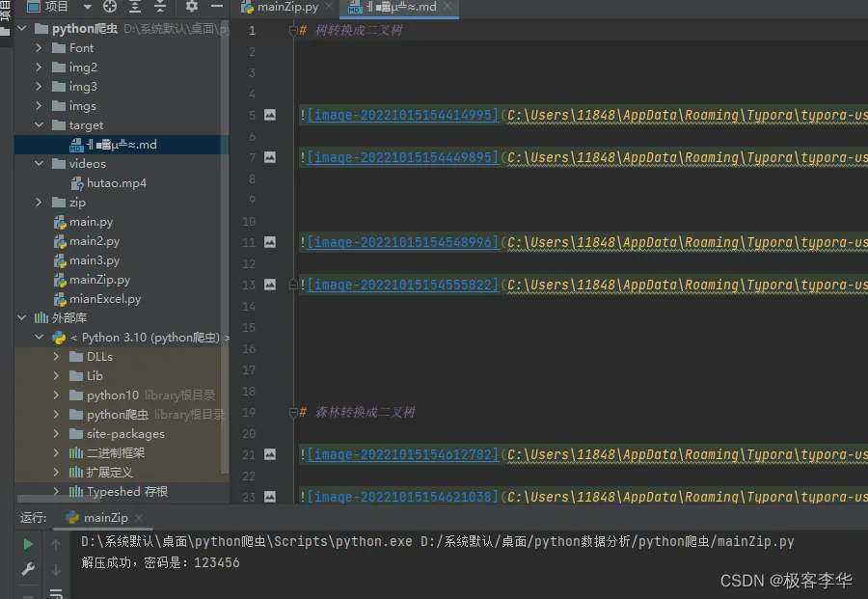Select the .md file in target folder
This screenshot has width=868, height=599.
(x=122, y=145)
